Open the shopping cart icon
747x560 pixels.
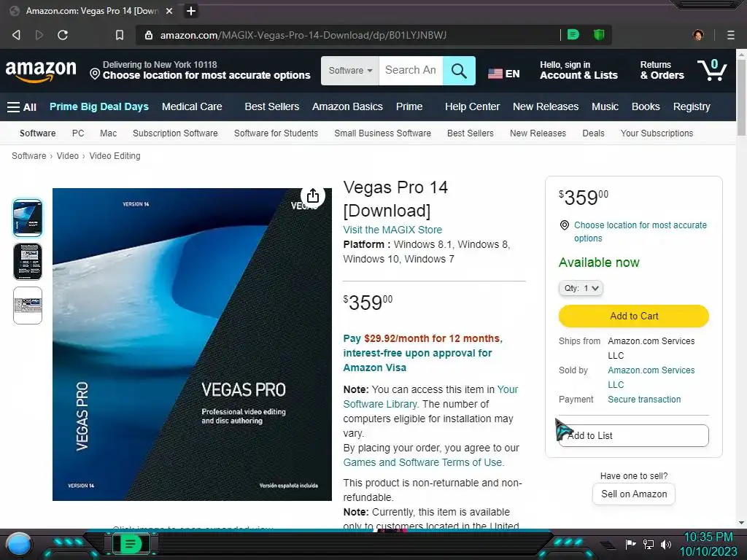pos(712,70)
